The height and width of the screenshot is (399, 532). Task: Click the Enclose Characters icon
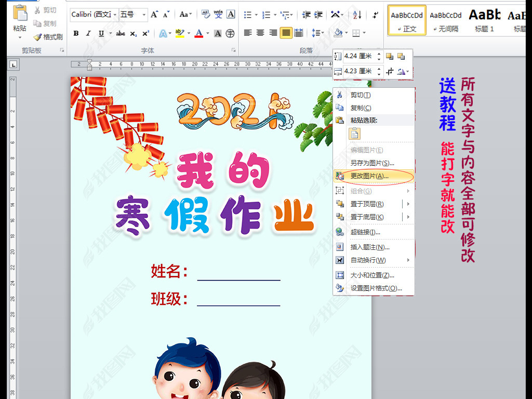(230, 33)
